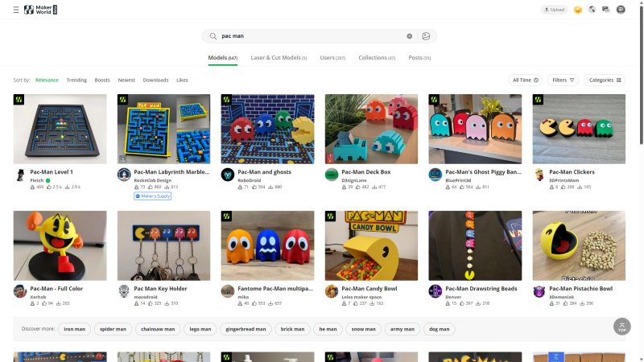This screenshot has width=644, height=362.
Task: Click the 'spider man' suggestion chip
Action: pyautogui.click(x=112, y=329)
